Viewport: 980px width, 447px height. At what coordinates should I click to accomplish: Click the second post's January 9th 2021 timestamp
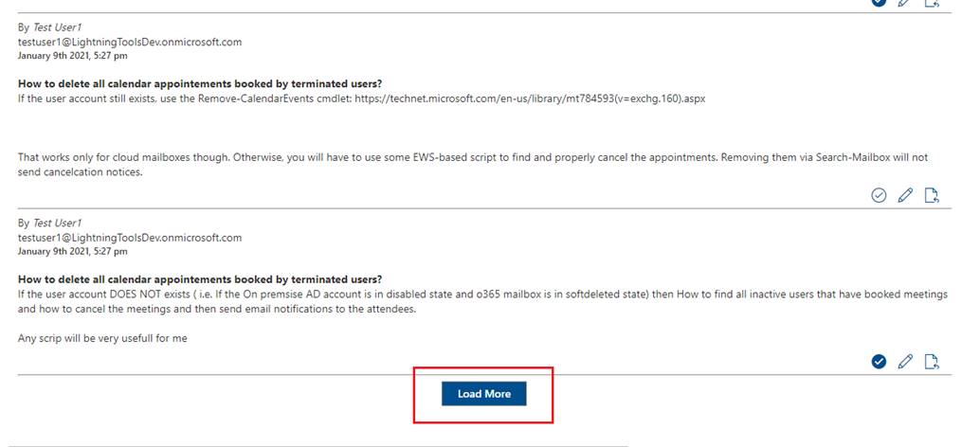click(x=73, y=252)
